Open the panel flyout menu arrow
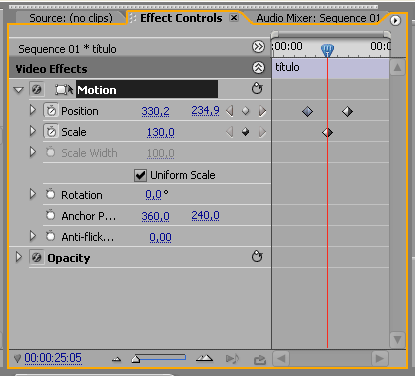This screenshot has height=376, width=415. [395, 20]
